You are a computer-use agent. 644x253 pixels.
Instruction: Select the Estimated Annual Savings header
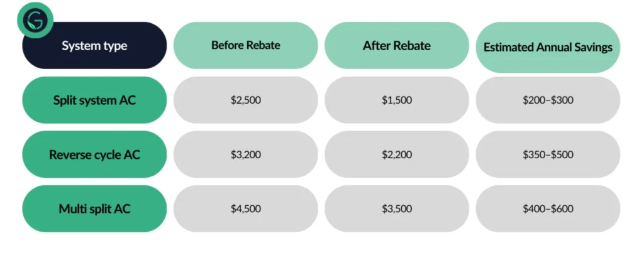548,47
